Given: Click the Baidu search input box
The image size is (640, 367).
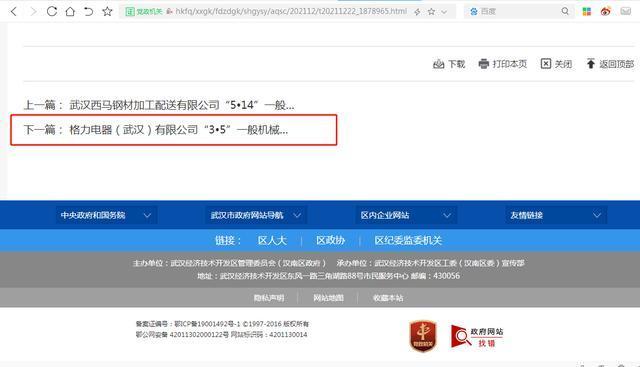Looking at the screenshot, I should pyautogui.click(x=519, y=11).
